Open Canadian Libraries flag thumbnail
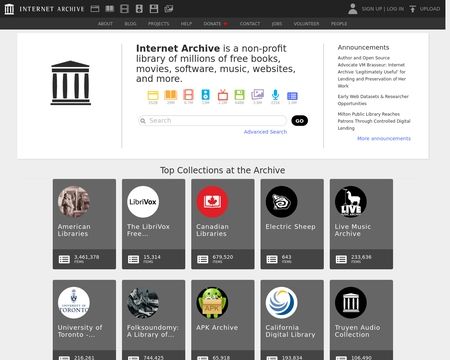This screenshot has height=360, width=450. coord(212,202)
